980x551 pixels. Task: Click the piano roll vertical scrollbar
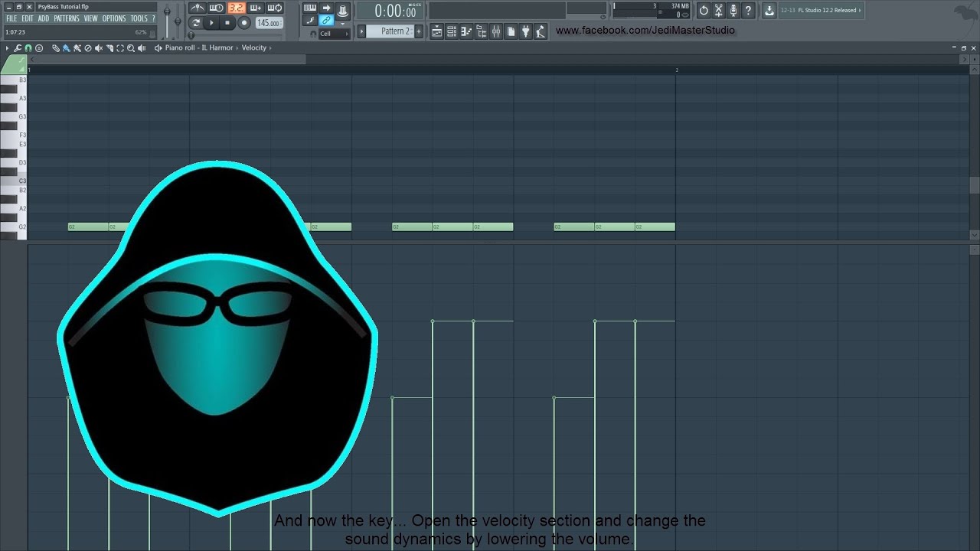click(975, 185)
